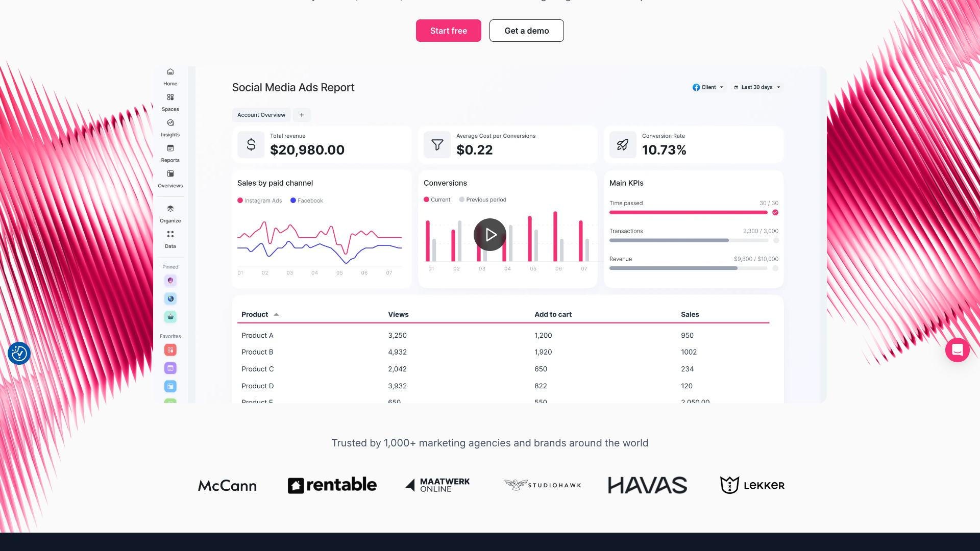This screenshot has height=551, width=980.
Task: Open the Organize panel
Action: [170, 213]
